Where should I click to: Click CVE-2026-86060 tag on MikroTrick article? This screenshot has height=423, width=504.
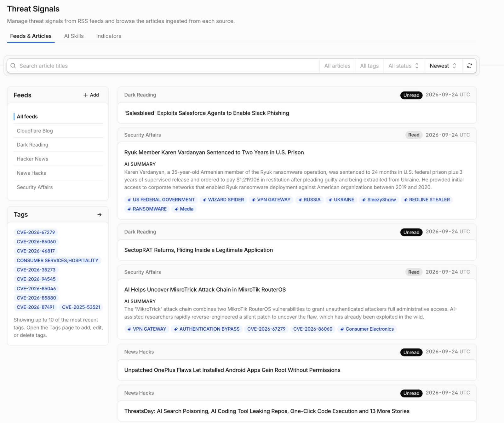pos(313,329)
